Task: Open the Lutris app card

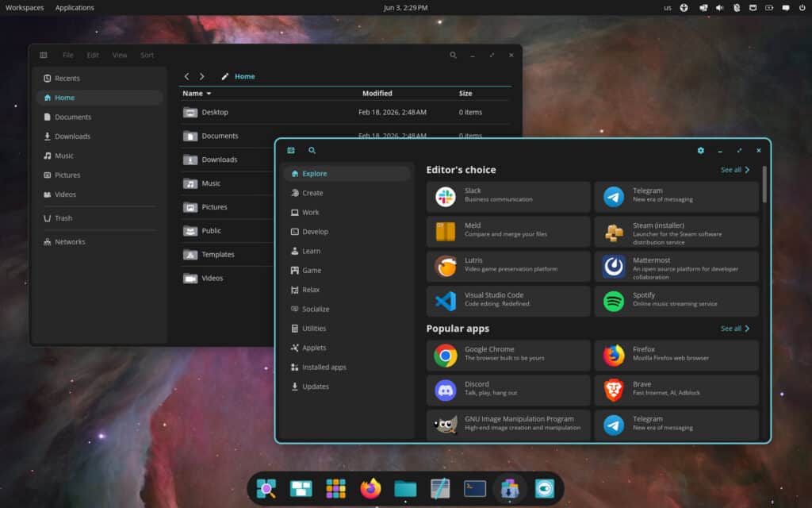Action: click(508, 267)
